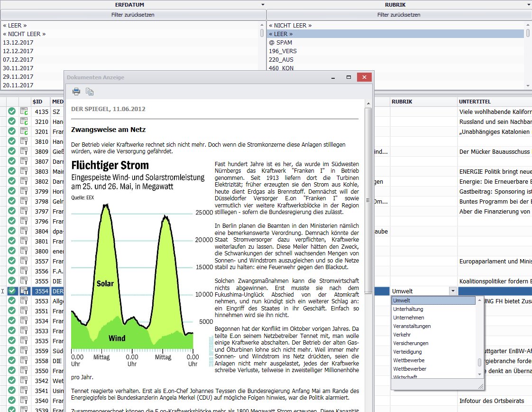Click the document icon in row 3801

point(24,241)
